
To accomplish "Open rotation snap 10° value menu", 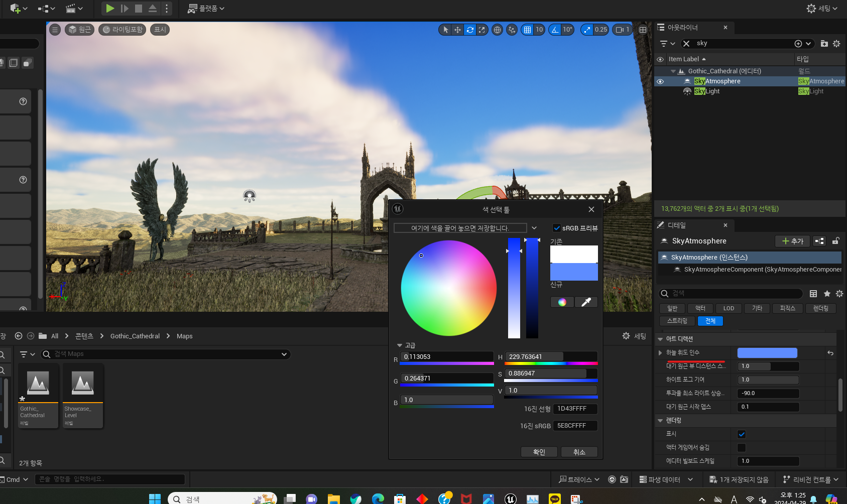I will [567, 30].
